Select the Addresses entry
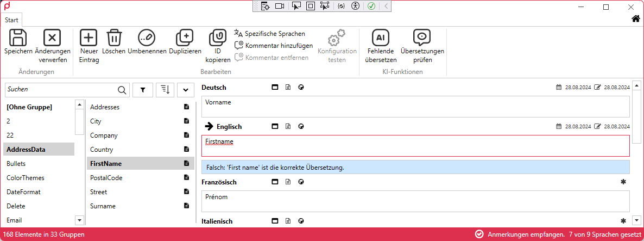The image size is (644, 241). (x=141, y=107)
